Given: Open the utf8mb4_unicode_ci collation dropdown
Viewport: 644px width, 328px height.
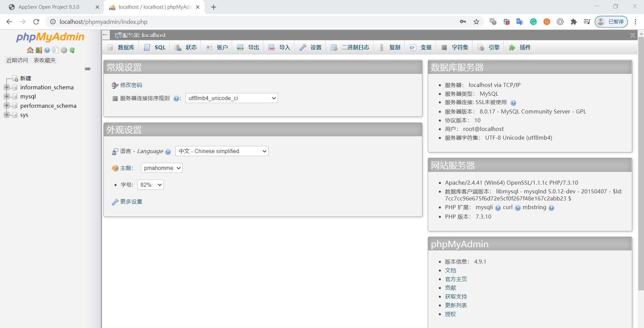Looking at the screenshot, I should pos(232,98).
